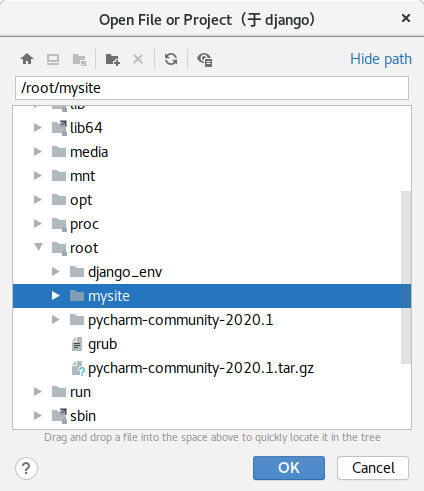Click the Delete (X) toolbar icon

tap(138, 59)
